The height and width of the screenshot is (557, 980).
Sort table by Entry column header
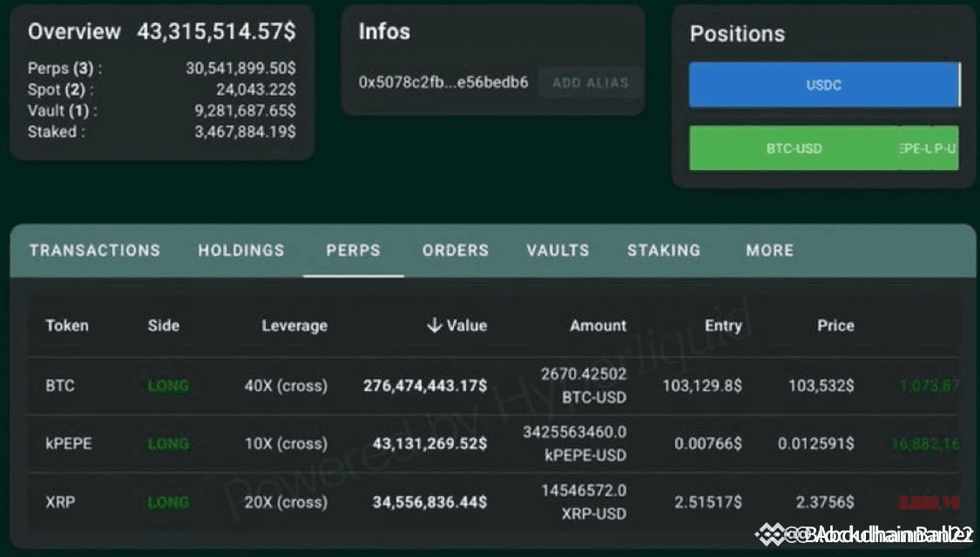[x=723, y=326]
